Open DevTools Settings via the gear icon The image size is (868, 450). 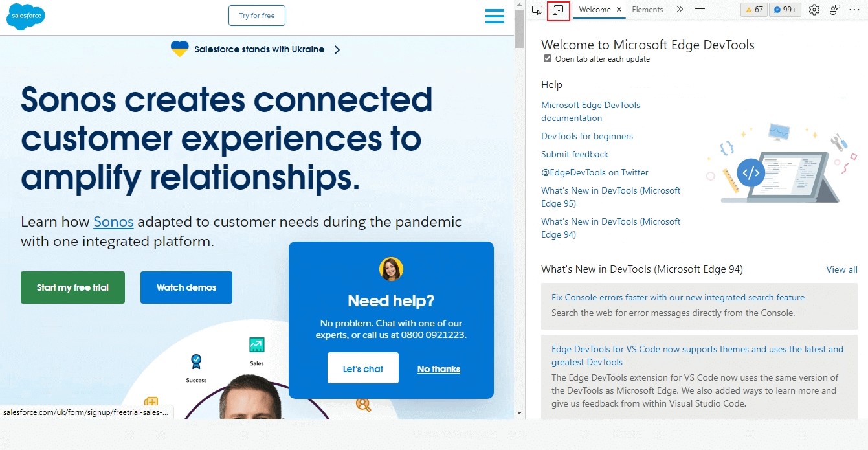(814, 10)
